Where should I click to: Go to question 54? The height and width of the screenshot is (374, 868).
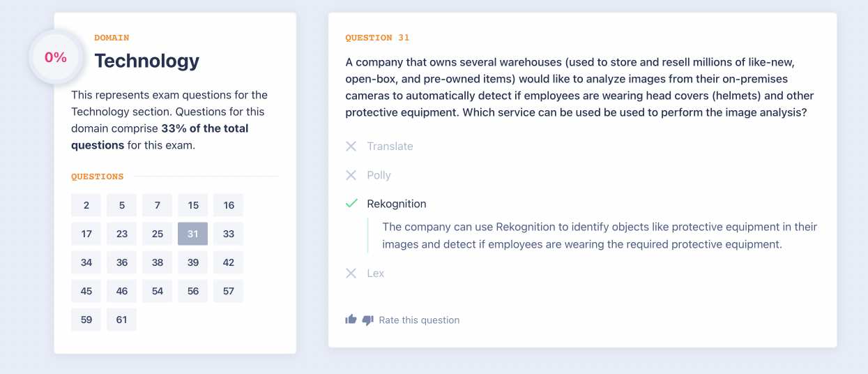point(158,291)
